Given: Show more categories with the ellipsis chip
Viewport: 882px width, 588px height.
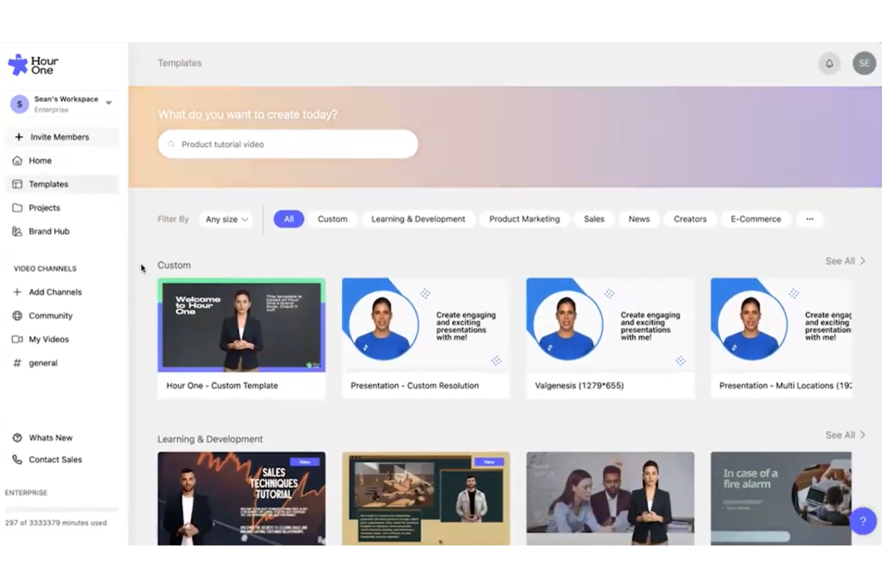Looking at the screenshot, I should click(810, 219).
